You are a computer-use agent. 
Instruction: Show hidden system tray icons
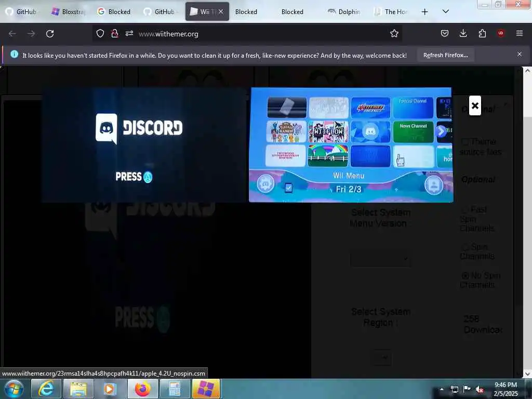point(442,389)
